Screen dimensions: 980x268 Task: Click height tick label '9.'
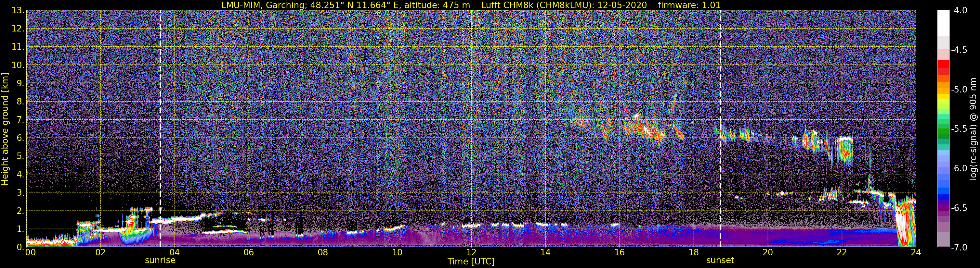(20, 83)
